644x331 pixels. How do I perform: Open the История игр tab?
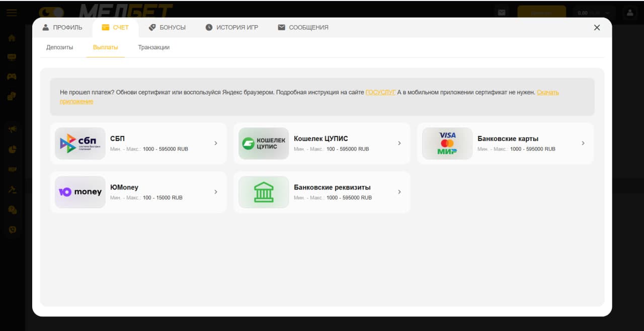point(231,28)
